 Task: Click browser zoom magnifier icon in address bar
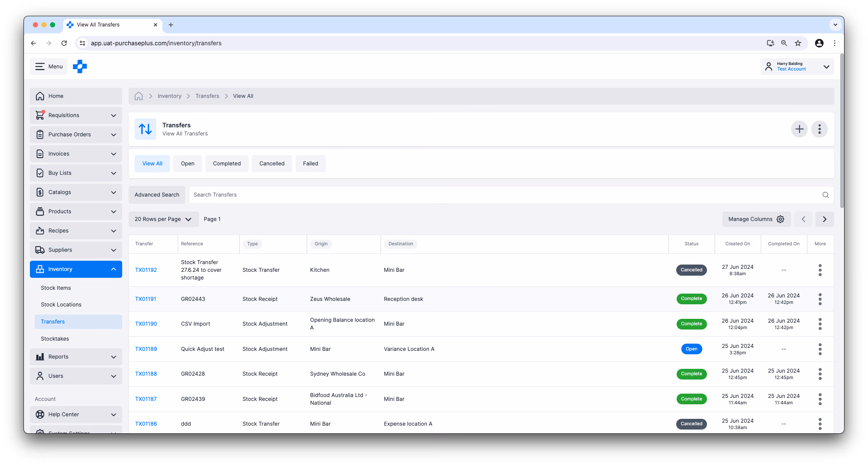[x=784, y=43]
